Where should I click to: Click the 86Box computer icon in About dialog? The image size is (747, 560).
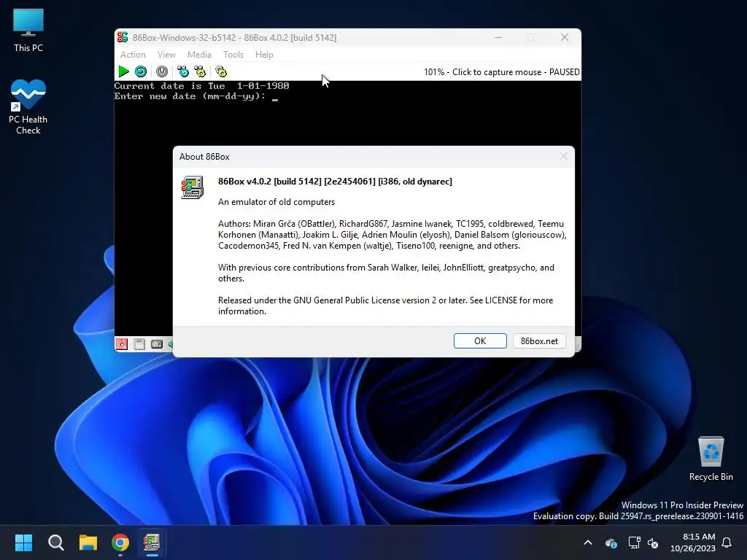pyautogui.click(x=192, y=187)
